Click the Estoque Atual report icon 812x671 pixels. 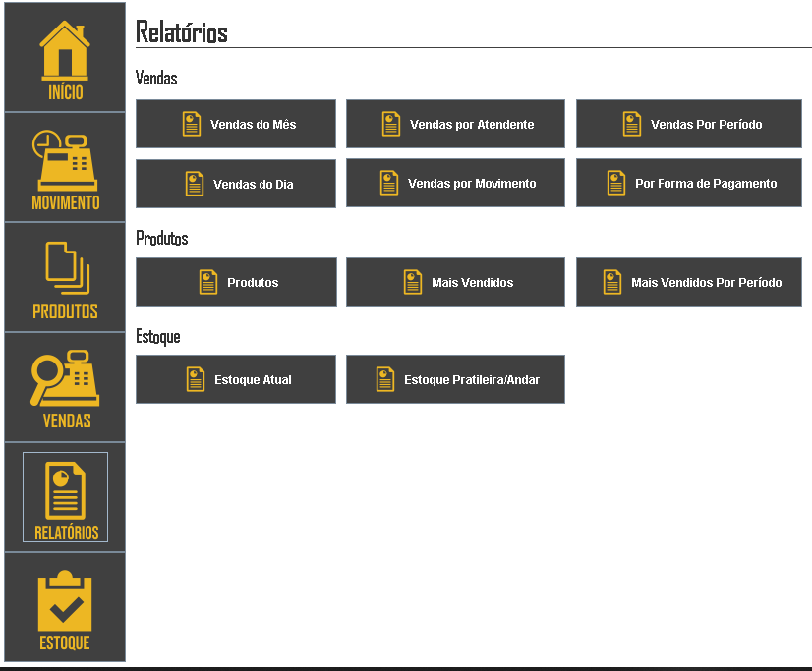tap(197, 379)
